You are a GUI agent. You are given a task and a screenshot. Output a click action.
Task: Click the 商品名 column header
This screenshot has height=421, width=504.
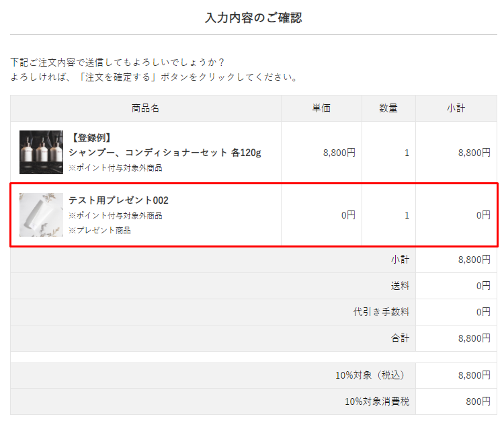tap(145, 108)
